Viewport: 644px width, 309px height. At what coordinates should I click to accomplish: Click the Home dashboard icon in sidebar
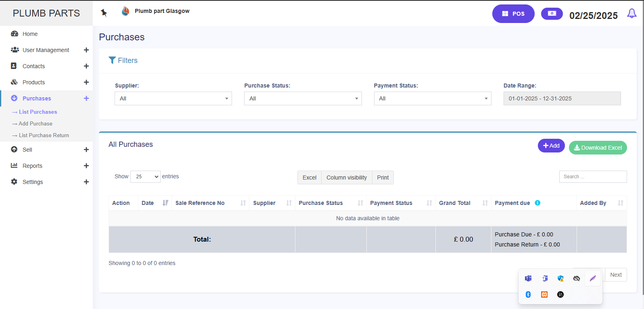point(15,34)
